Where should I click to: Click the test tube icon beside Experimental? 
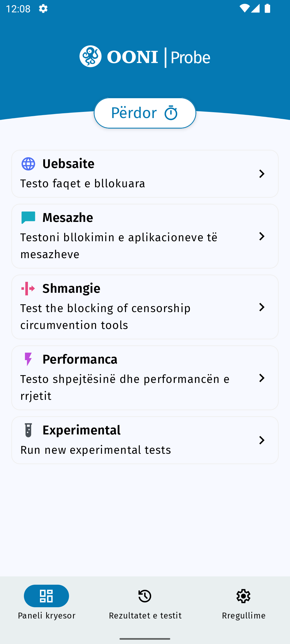pyautogui.click(x=28, y=430)
